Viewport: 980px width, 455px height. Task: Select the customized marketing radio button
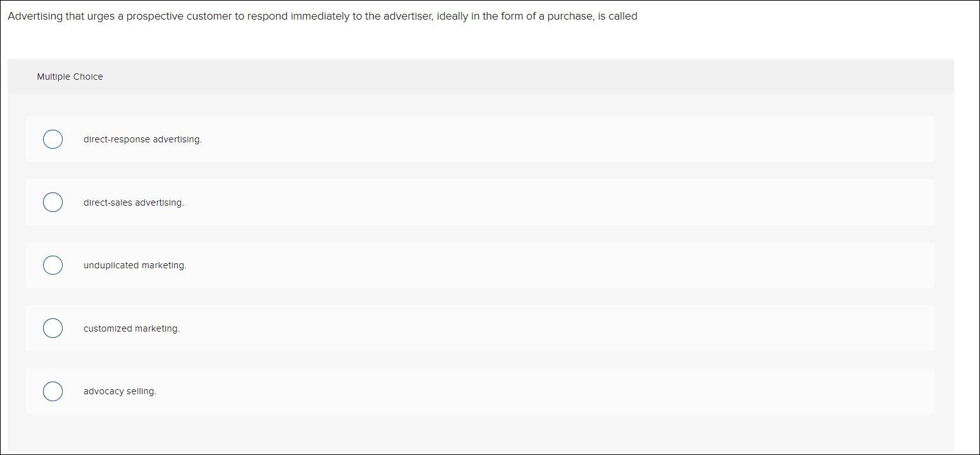[x=53, y=328]
